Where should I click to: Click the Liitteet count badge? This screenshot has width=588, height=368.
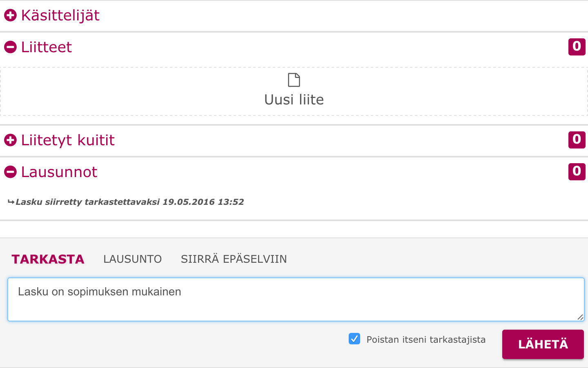[577, 47]
